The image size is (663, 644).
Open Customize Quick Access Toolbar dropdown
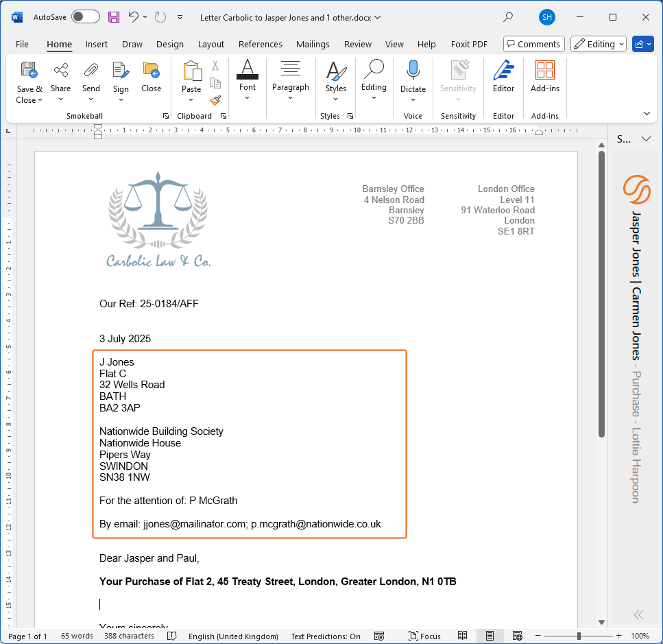180,17
